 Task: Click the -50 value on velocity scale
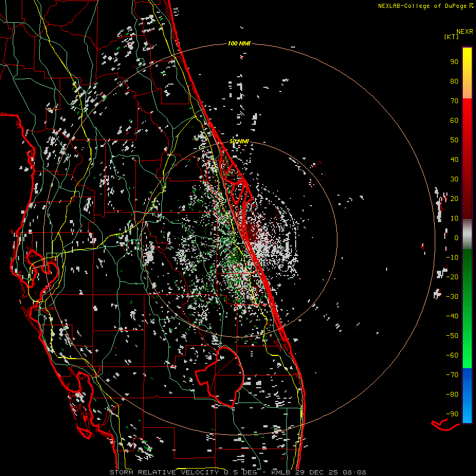pyautogui.click(x=452, y=336)
